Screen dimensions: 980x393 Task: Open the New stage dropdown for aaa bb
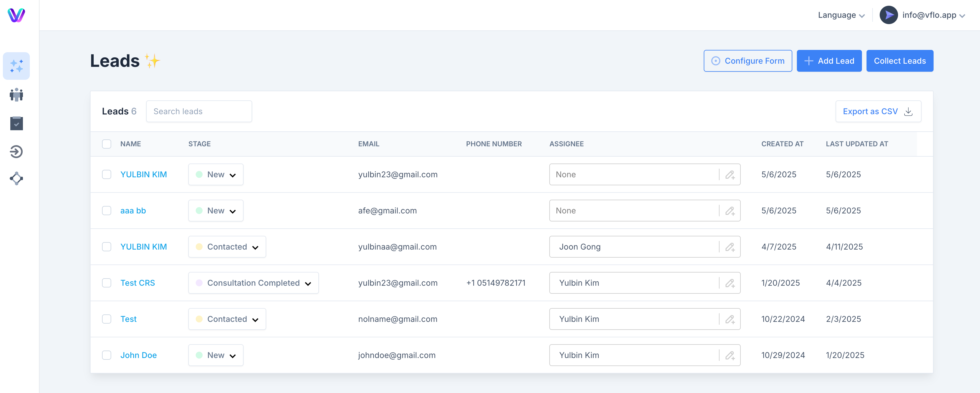(x=216, y=211)
